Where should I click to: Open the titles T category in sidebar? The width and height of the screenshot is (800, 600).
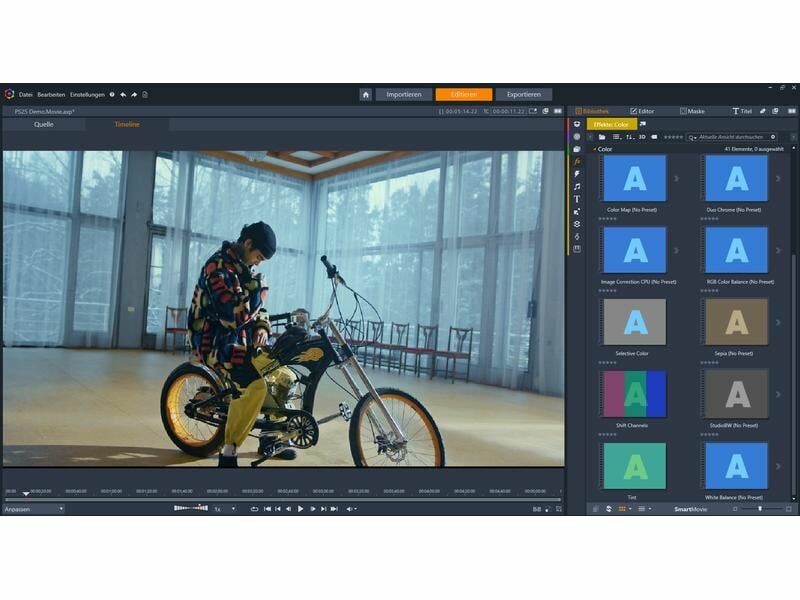[x=577, y=199]
